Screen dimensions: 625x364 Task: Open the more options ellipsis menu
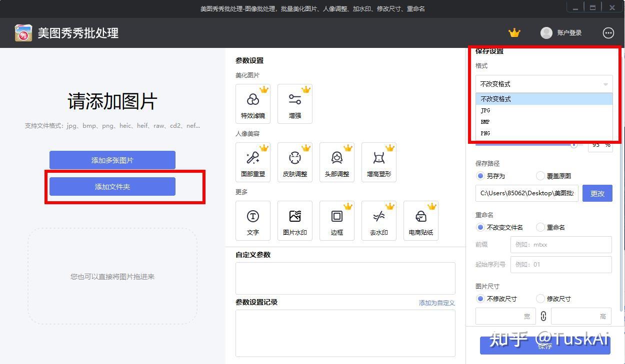click(608, 33)
